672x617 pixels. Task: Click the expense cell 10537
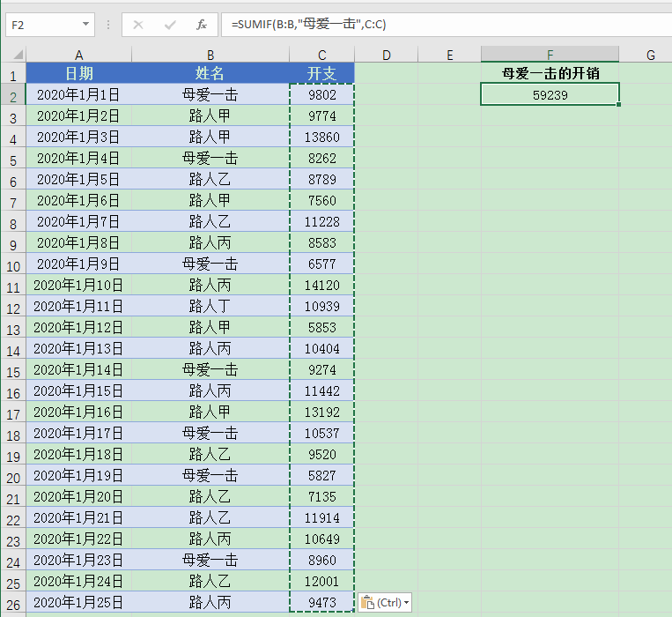click(321, 433)
